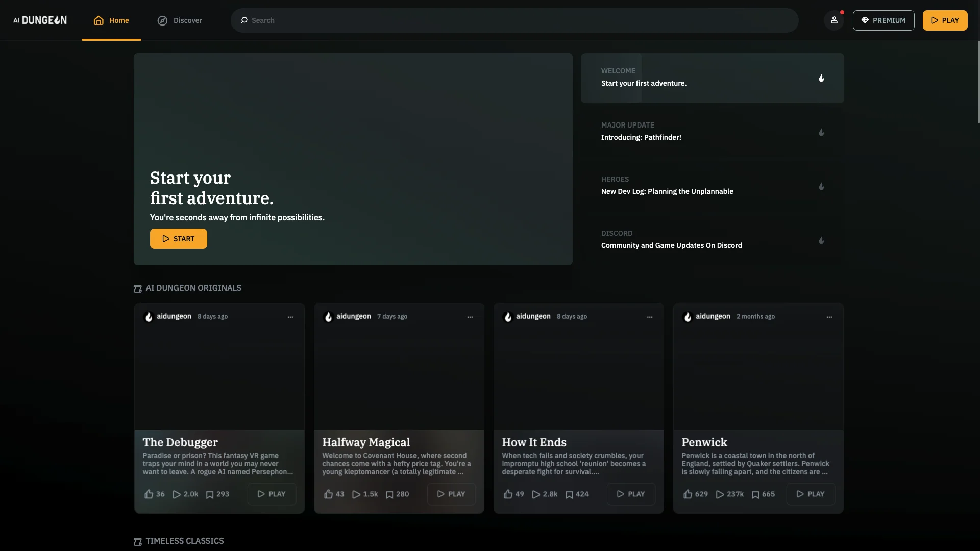
Task: Open The Debugger cover image
Action: tap(219, 380)
